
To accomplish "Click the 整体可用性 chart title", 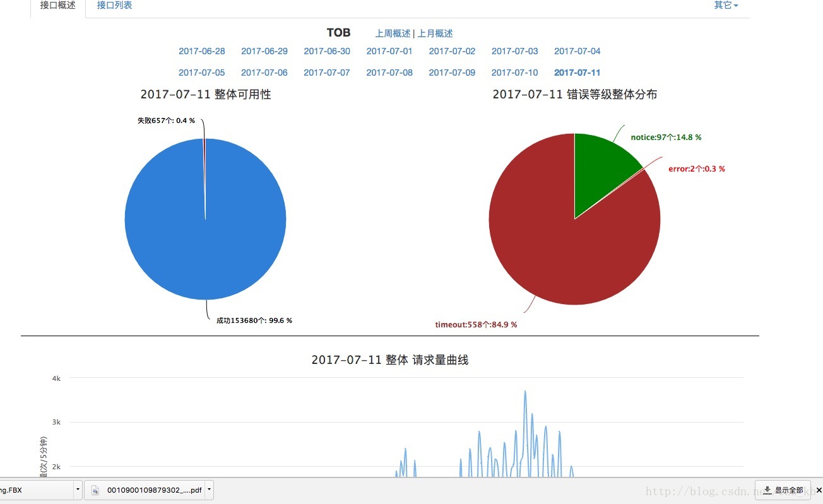I will click(206, 95).
